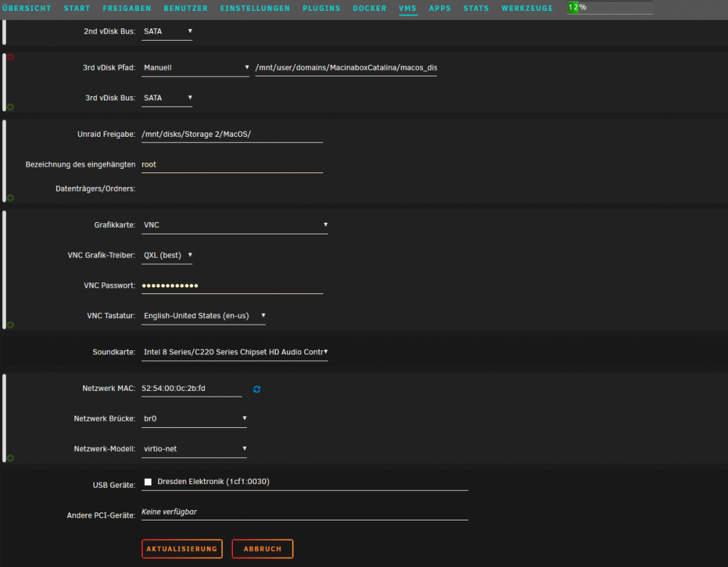The width and height of the screenshot is (728, 567).
Task: Open the Netzwerk-Modell virtio-net dropdown
Action: coord(194,449)
